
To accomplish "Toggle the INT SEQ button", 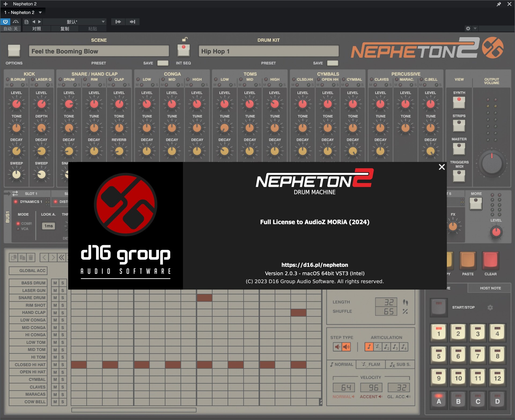I will point(184,50).
